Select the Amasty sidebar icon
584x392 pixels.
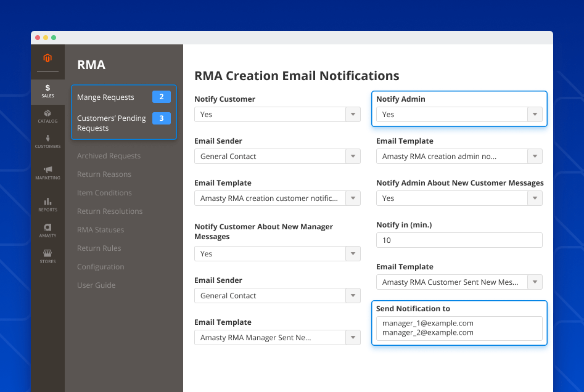[x=47, y=231]
